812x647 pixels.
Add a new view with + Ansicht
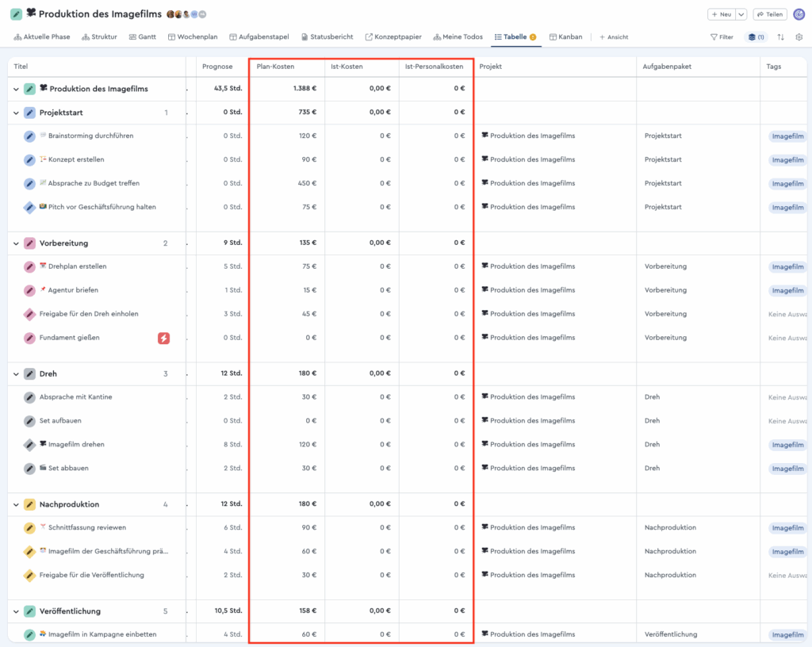pos(614,37)
